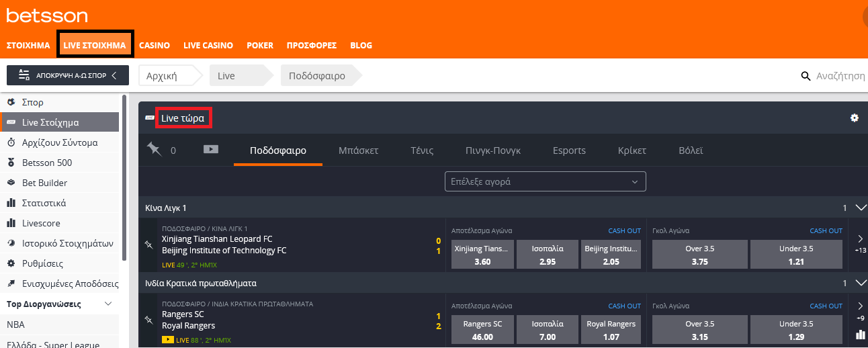Click the live badge icon beside Live τώρα
Screen dimensions: 868x348
pyautogui.click(x=150, y=118)
